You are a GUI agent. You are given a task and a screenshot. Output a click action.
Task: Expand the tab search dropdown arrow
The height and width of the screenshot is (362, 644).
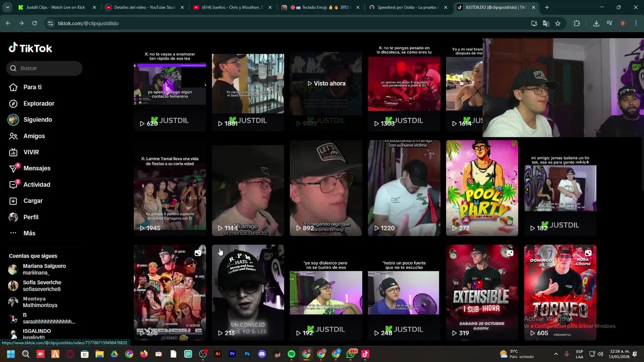click(x=7, y=8)
